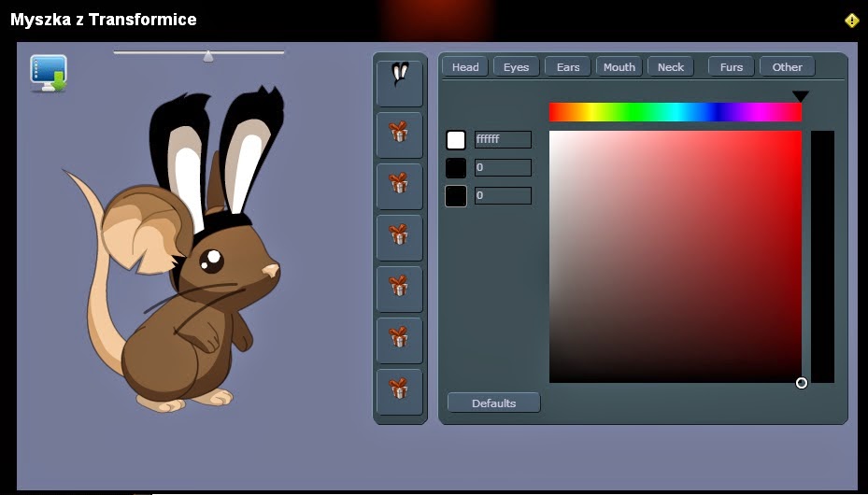Select the first black color swatch
The width and height of the screenshot is (868, 495).
coord(456,168)
